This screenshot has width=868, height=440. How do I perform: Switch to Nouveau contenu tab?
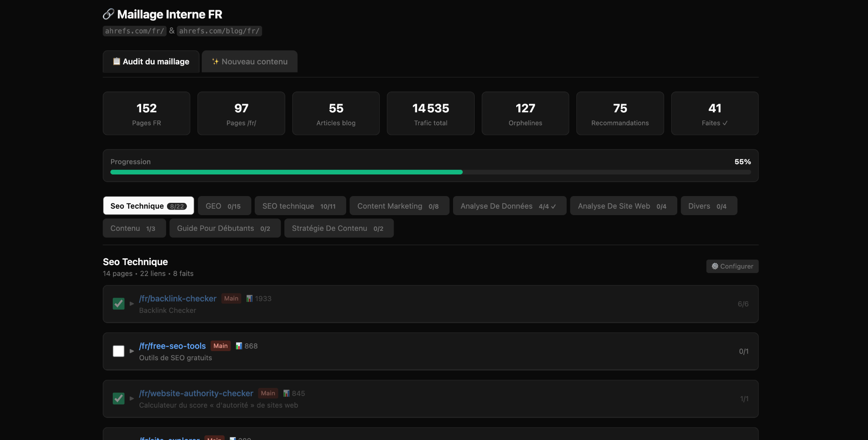pyautogui.click(x=250, y=61)
